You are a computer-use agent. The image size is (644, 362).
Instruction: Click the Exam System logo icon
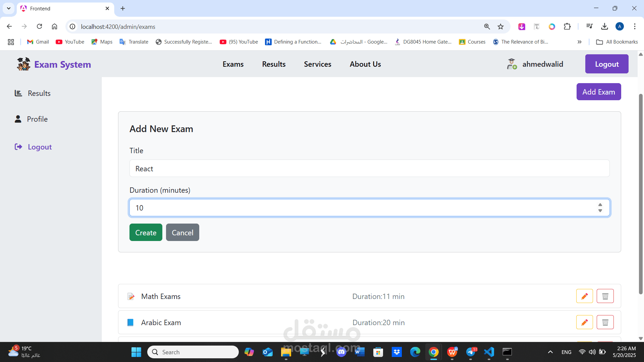(x=23, y=64)
